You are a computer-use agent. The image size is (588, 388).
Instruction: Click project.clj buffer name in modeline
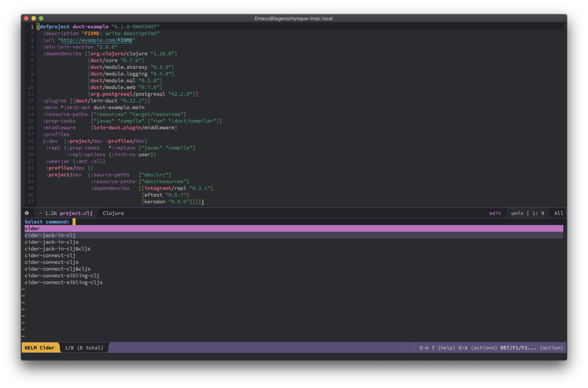coord(76,213)
